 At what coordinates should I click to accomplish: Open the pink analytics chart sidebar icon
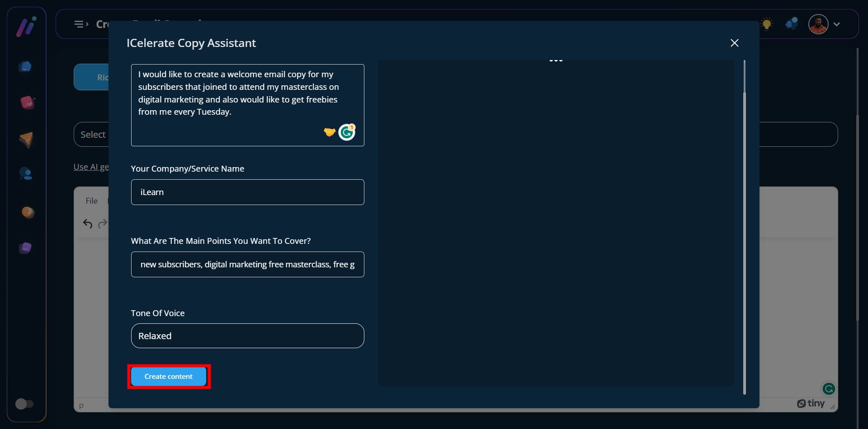coord(27,103)
